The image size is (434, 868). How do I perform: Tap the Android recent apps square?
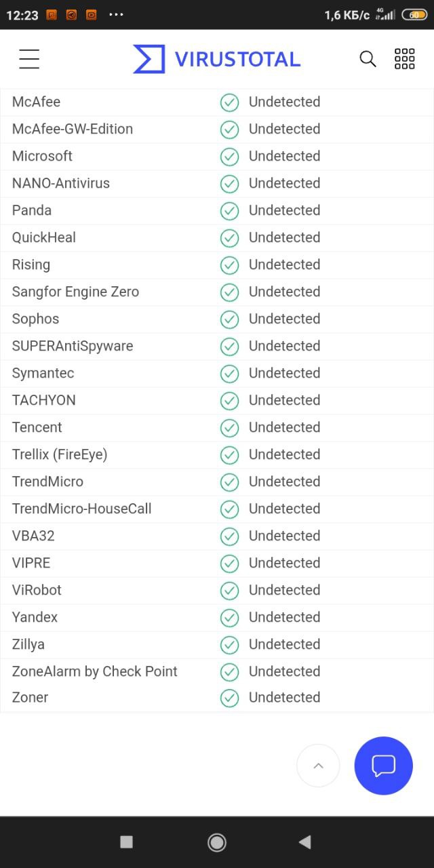(x=126, y=842)
